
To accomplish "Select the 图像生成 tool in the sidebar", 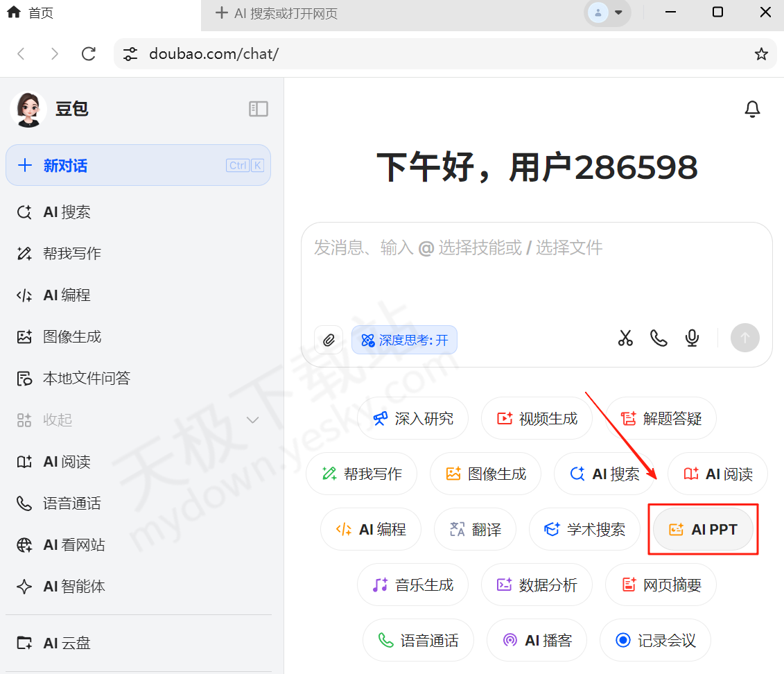I will click(x=73, y=336).
